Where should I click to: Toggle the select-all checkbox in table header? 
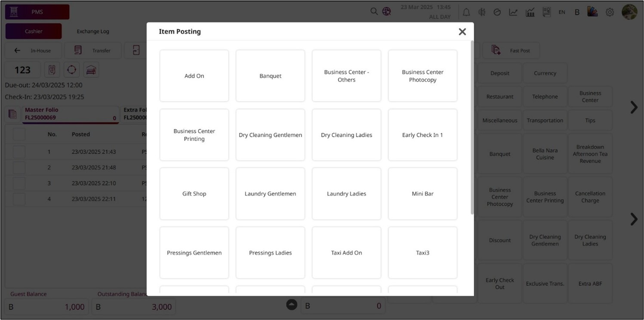click(19, 134)
